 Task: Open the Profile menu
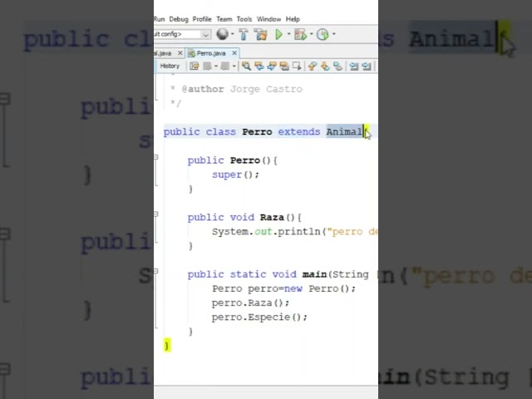(202, 19)
